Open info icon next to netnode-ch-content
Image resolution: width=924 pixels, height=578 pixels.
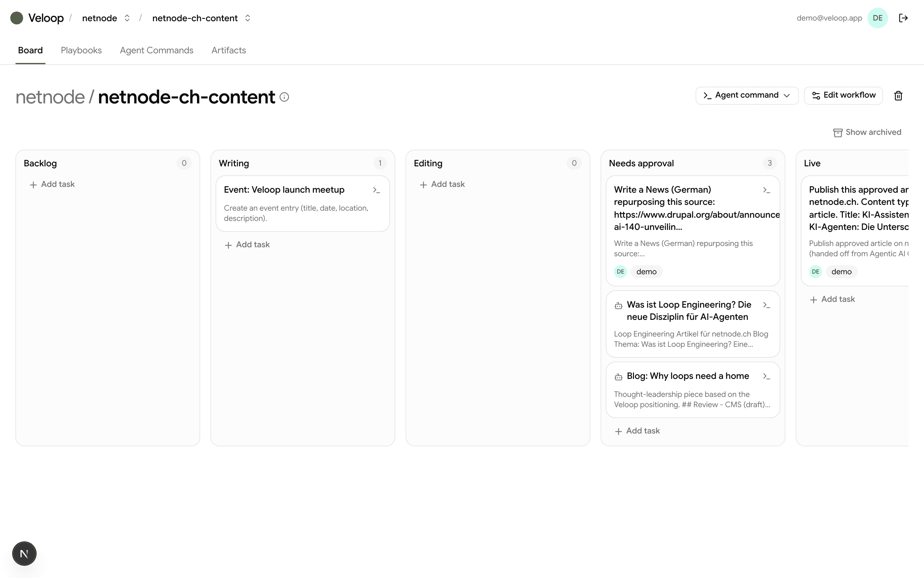click(284, 97)
